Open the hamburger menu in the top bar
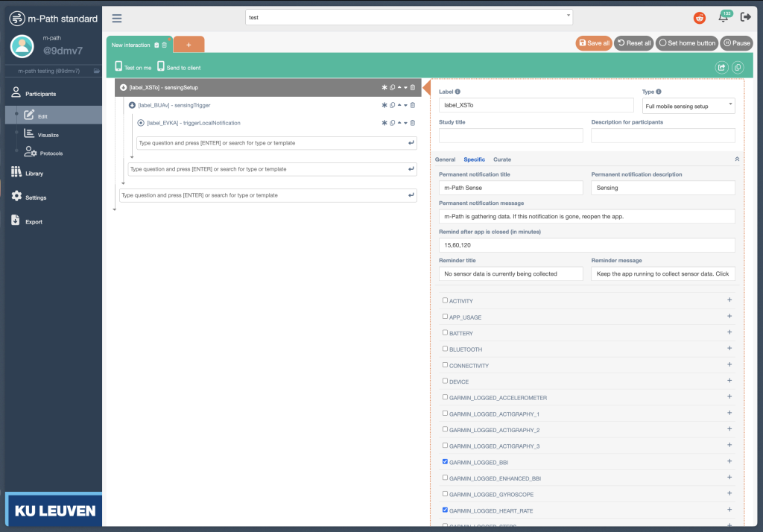Viewport: 763px width, 532px height. point(117,19)
